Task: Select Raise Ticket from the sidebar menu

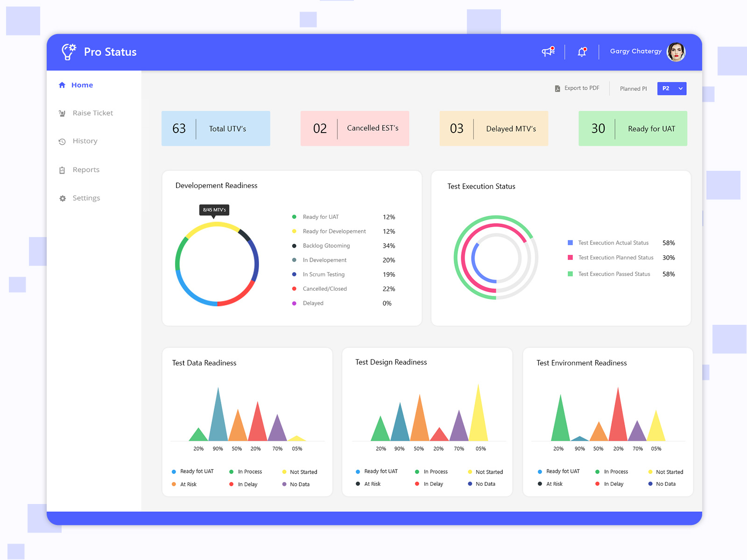Action: click(93, 113)
